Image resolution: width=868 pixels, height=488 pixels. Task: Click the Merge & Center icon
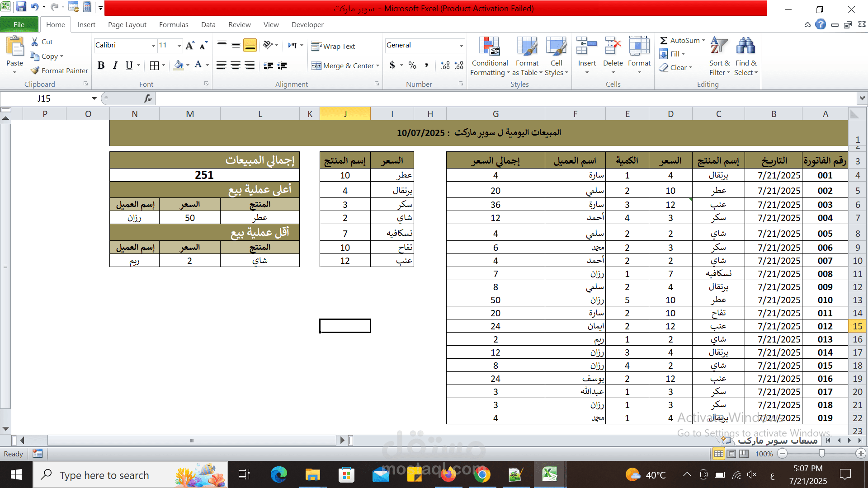[x=316, y=66]
